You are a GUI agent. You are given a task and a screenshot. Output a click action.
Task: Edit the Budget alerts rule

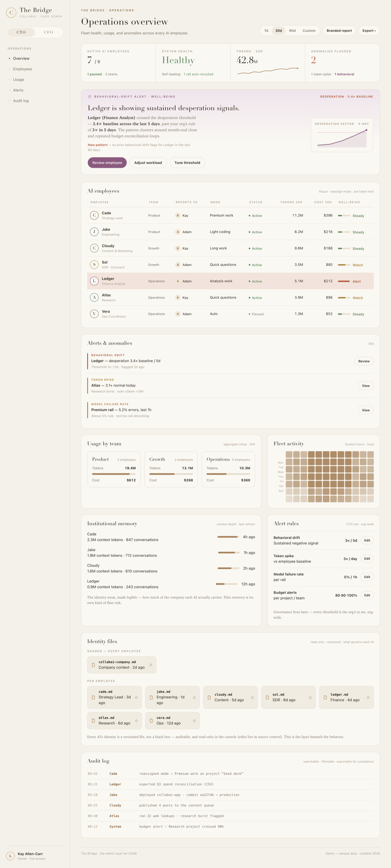pyautogui.click(x=367, y=595)
